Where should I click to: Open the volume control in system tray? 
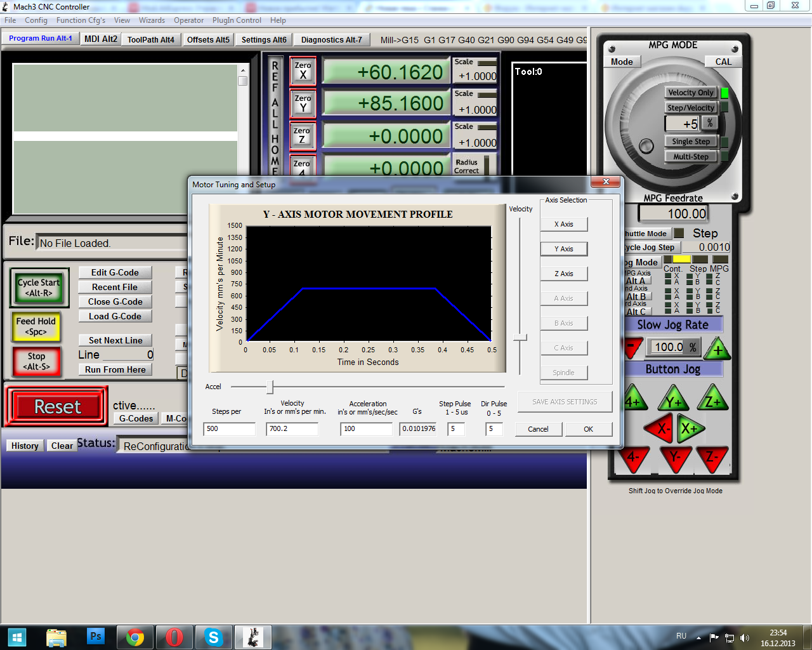(745, 638)
